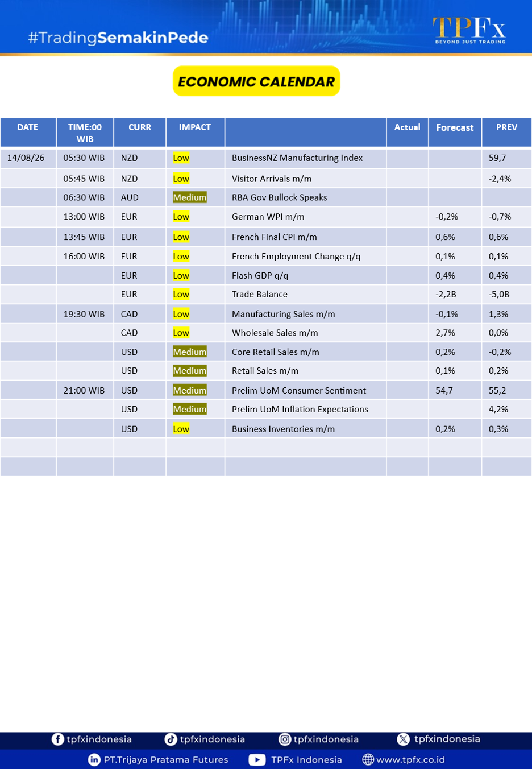Click the #TradingSemakinPede hashtag text
The image size is (532, 769).
[x=118, y=38]
